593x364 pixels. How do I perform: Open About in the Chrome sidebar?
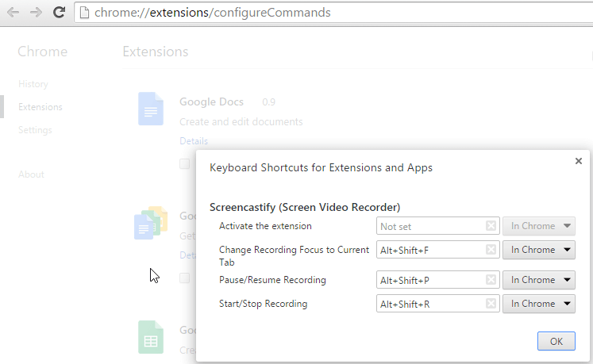click(31, 174)
